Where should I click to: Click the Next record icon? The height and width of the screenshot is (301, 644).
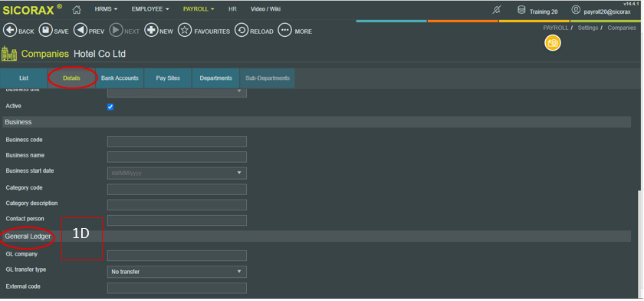click(117, 31)
